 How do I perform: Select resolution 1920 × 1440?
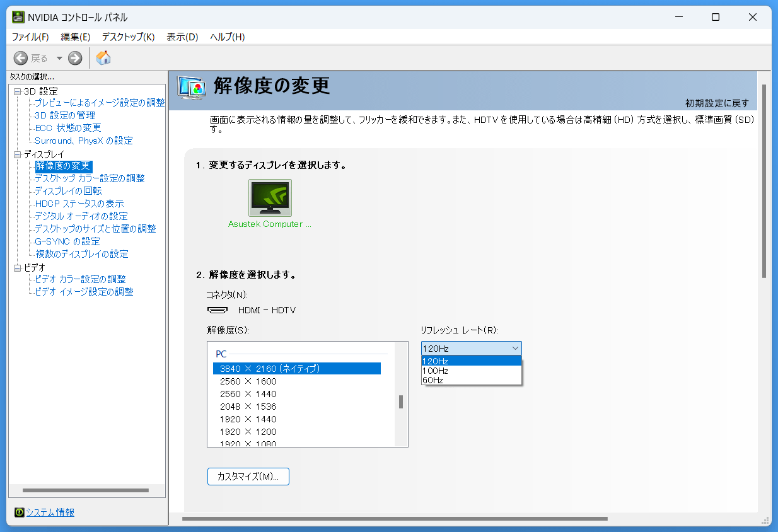click(297, 419)
